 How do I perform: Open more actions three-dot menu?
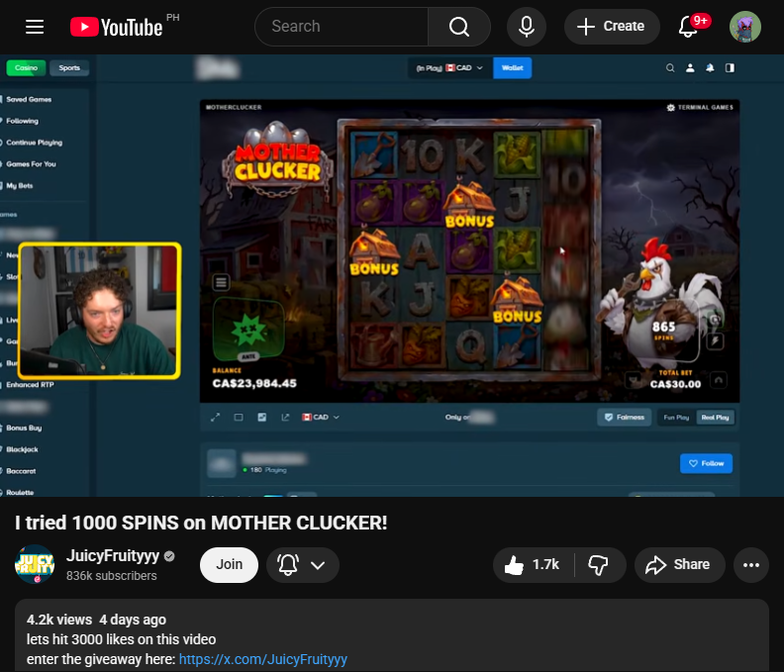pyautogui.click(x=751, y=565)
